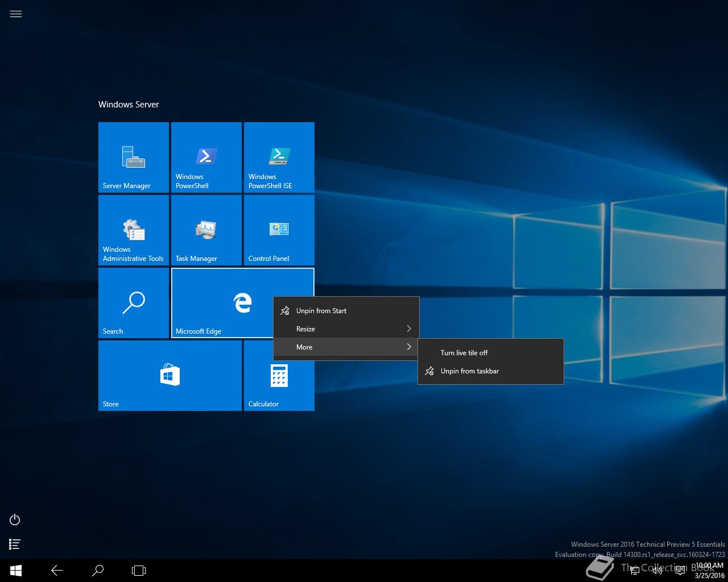Launch the Windows PowerShell ISE tile
728x582 pixels.
[x=279, y=157]
